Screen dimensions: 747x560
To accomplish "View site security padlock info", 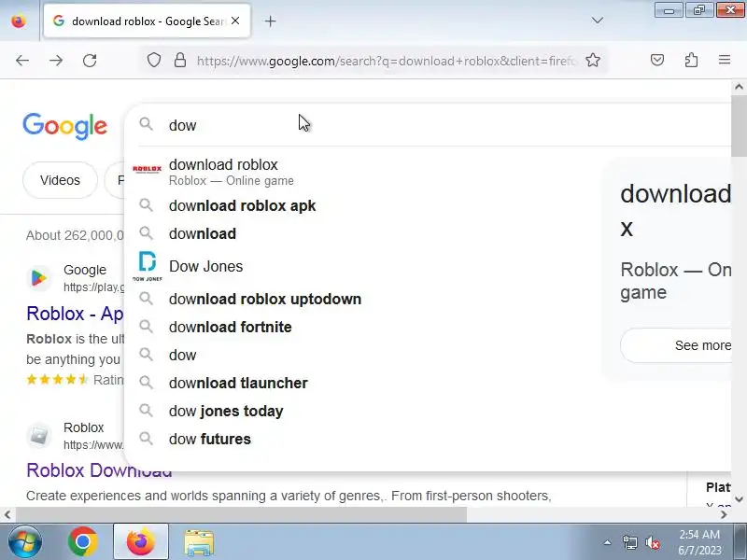I will coord(180,61).
